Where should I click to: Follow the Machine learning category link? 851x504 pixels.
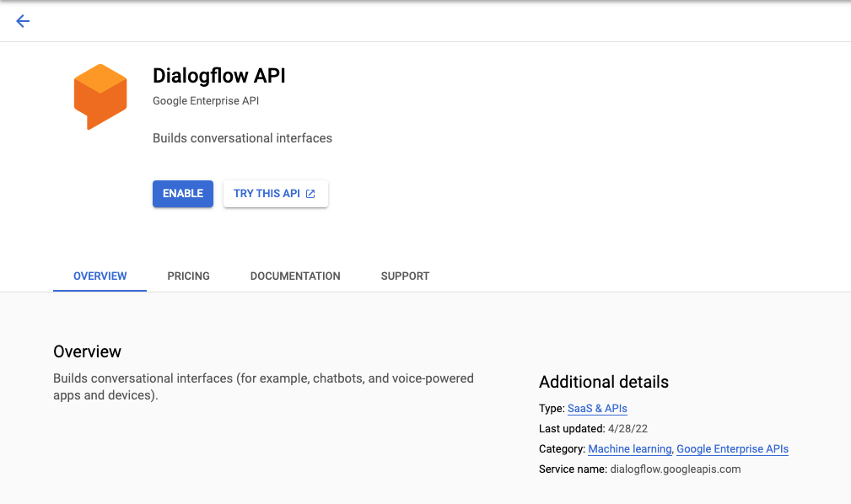click(629, 448)
